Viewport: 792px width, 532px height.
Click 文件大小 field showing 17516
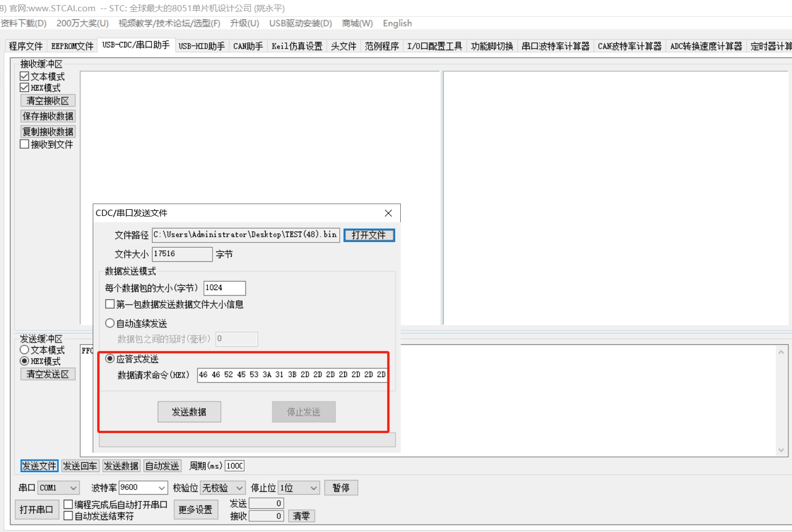pos(182,254)
